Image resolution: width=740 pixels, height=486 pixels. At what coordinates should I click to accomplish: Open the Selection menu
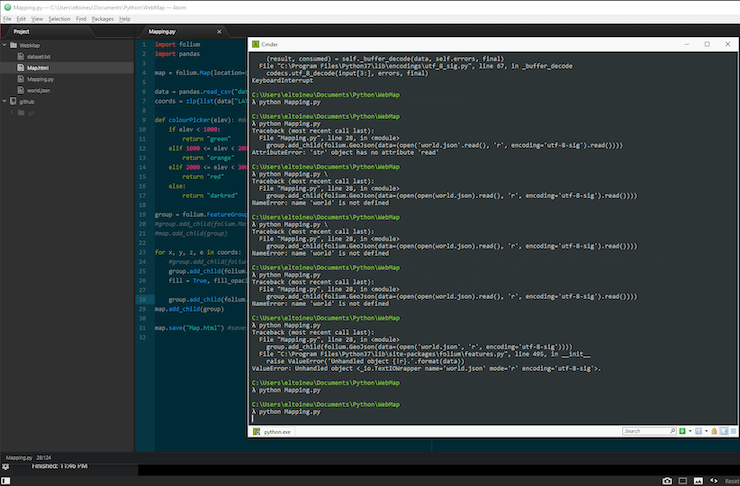[x=59, y=18]
